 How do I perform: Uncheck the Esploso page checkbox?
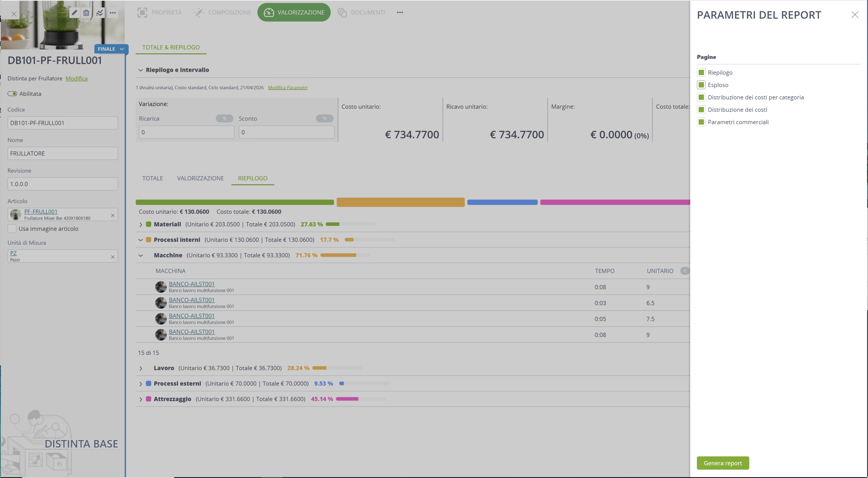701,85
